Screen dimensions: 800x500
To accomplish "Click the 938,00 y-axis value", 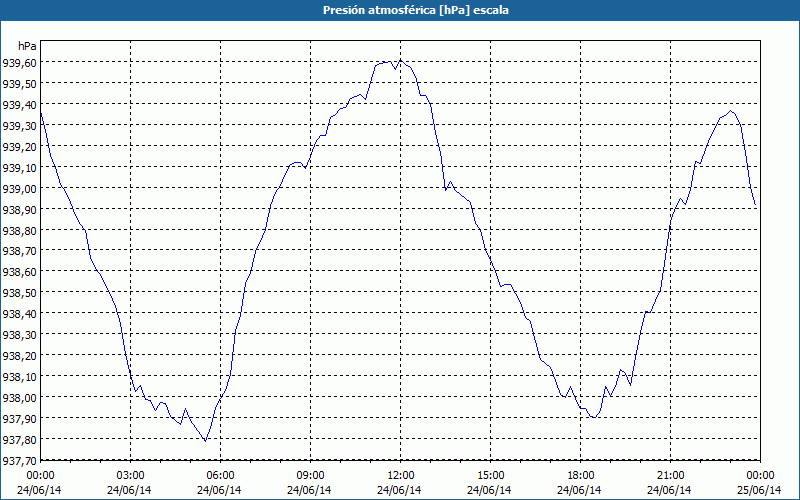I will point(19,397).
